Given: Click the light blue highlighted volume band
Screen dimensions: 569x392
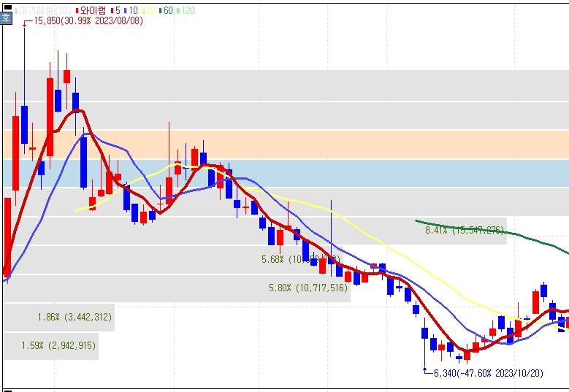Looking at the screenshot, I should (286, 173).
